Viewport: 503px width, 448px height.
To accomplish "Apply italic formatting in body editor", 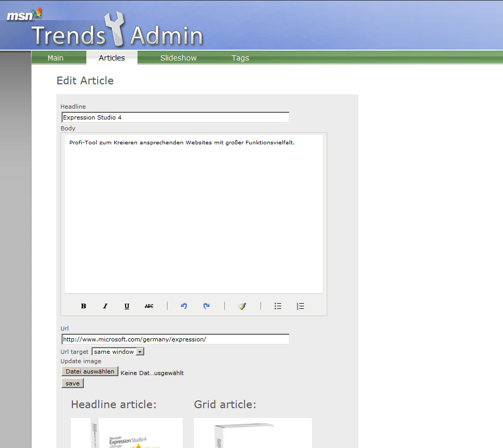I will tap(105, 306).
